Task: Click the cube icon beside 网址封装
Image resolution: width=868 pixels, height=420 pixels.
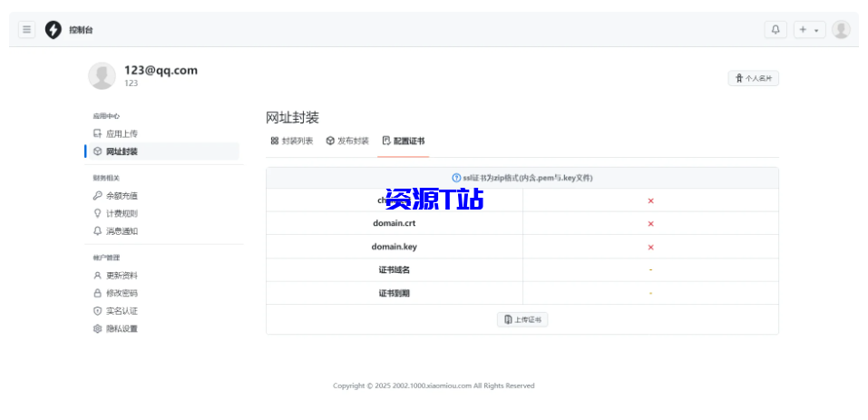Action: (x=97, y=151)
